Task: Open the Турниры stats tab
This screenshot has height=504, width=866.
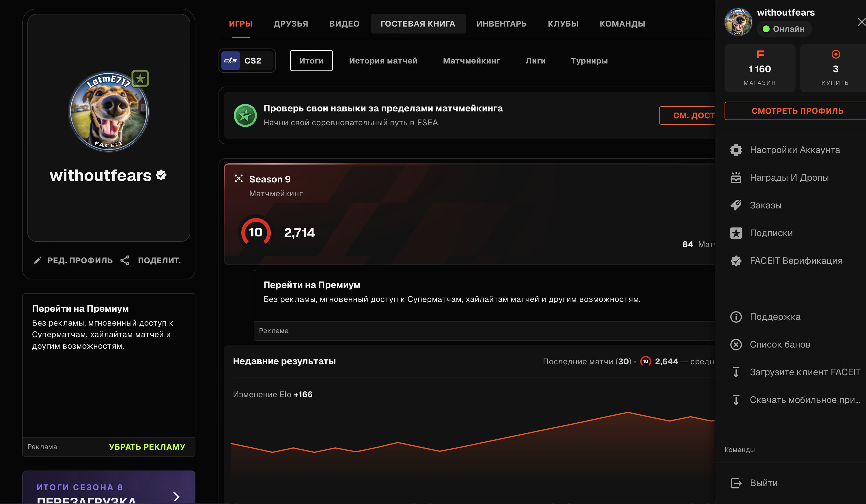Action: (x=589, y=60)
